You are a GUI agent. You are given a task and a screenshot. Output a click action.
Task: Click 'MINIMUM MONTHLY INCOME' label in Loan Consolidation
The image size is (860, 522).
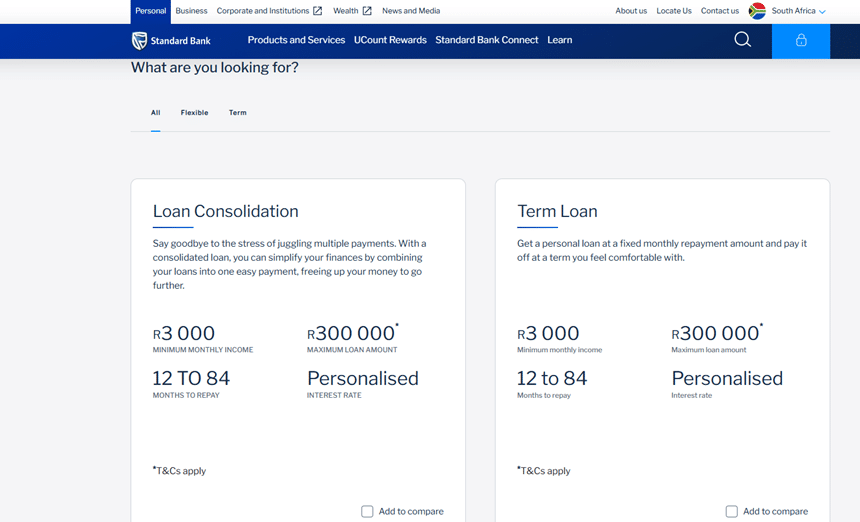pos(203,350)
